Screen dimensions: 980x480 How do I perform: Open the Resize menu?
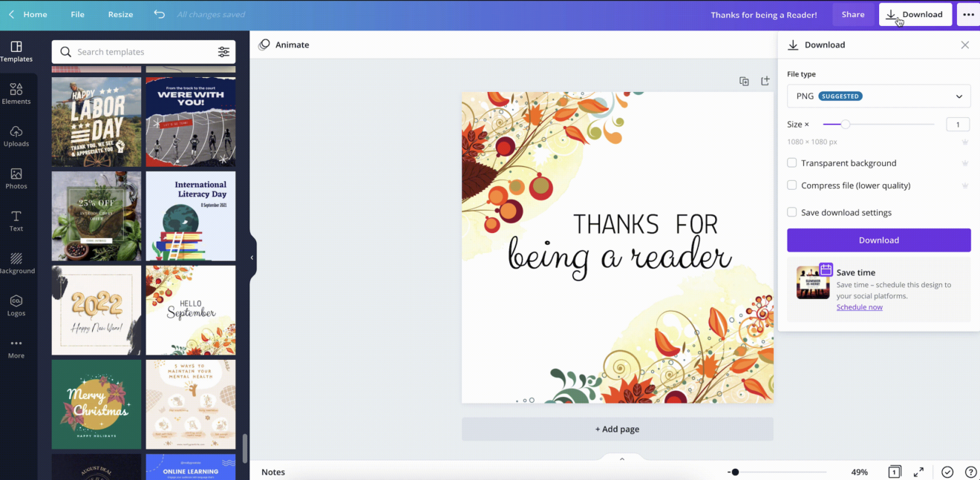pos(120,14)
